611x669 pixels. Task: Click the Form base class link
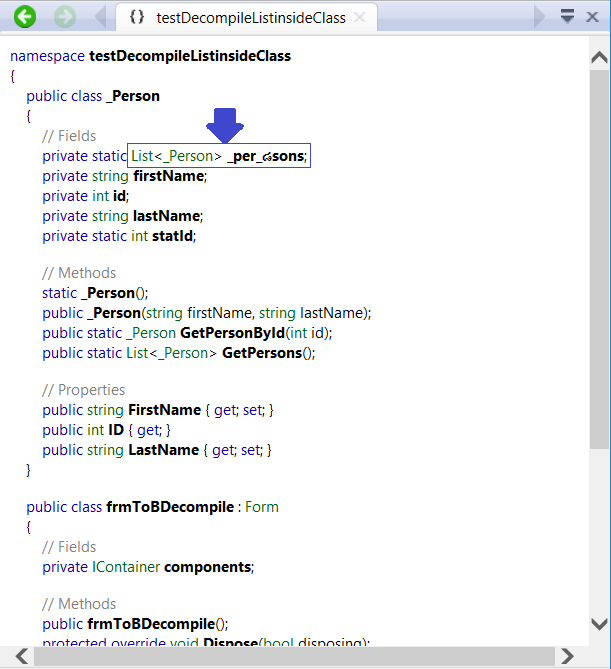tap(262, 507)
